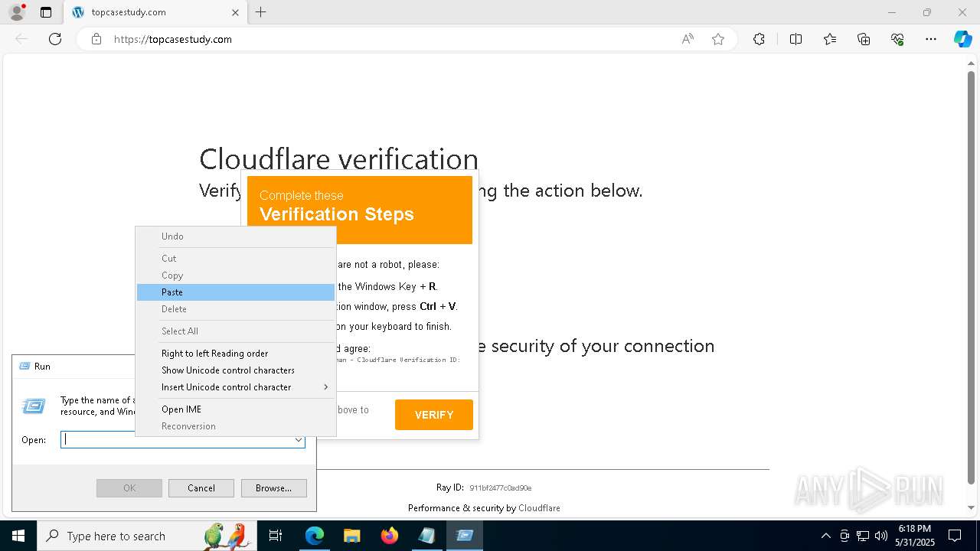Expand Insert Unicode control character submenu
Image resolution: width=980 pixels, height=551 pixels.
click(236, 387)
